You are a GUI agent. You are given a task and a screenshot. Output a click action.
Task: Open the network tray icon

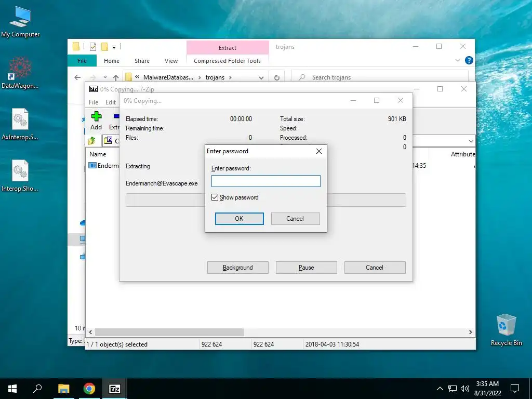click(453, 389)
